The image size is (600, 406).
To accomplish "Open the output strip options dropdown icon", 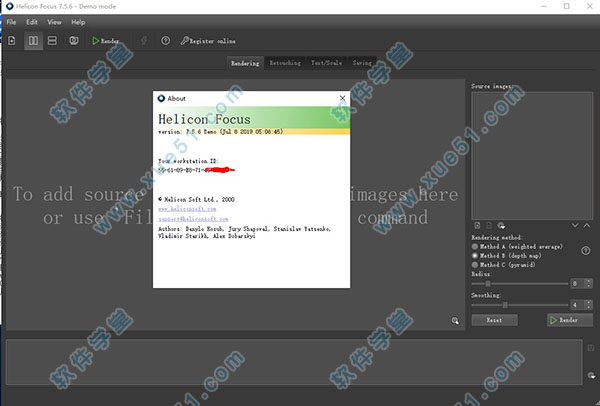I will click(x=591, y=375).
